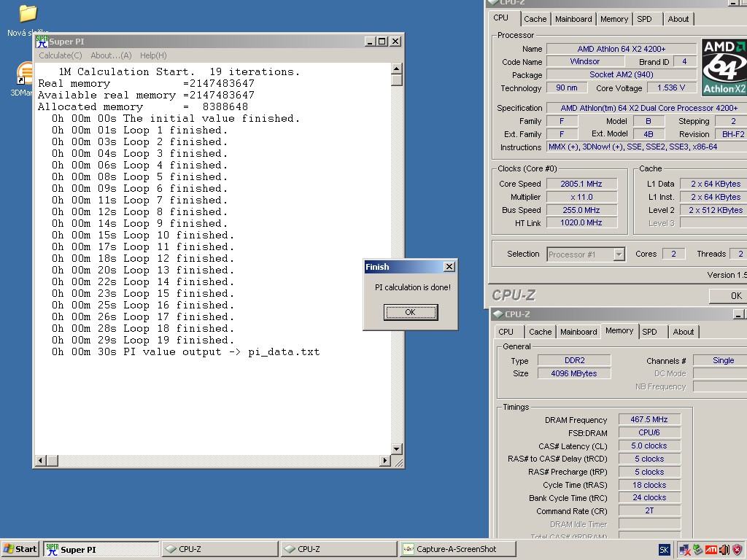The width and height of the screenshot is (747, 560).
Task: Click the OK button in CPU-Z
Action: click(x=729, y=296)
